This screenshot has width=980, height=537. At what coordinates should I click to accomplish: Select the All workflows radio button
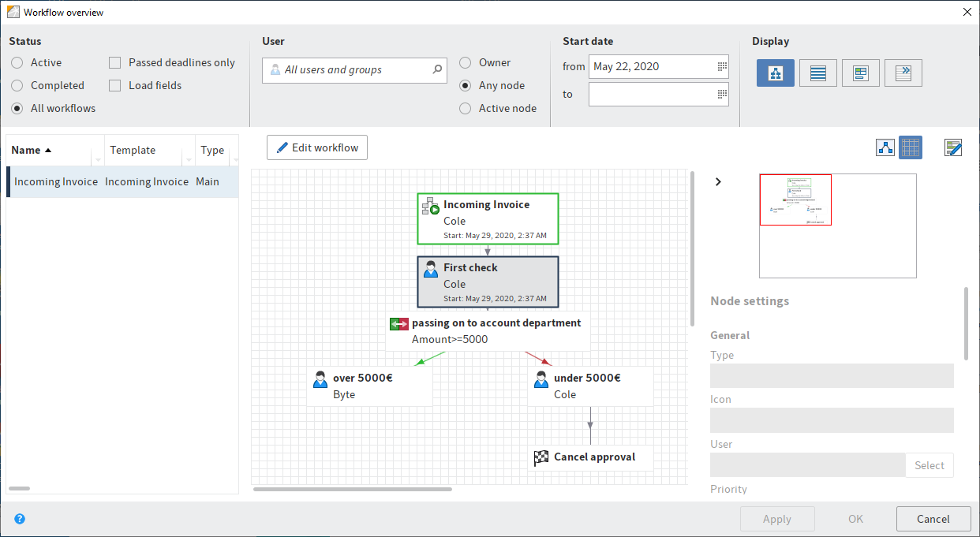click(17, 108)
